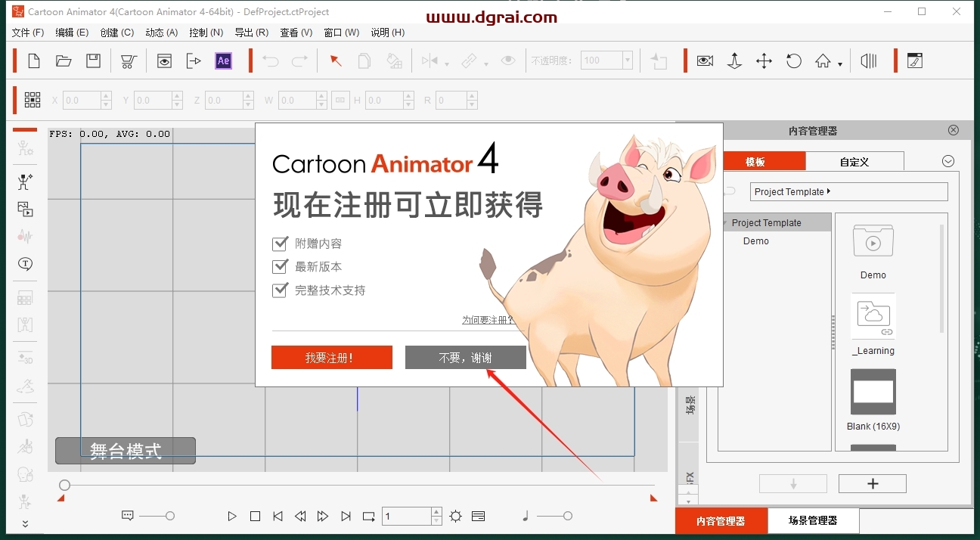The height and width of the screenshot is (540, 980).
Task: Close the Content Manager panel with the X icon
Action: point(954,130)
